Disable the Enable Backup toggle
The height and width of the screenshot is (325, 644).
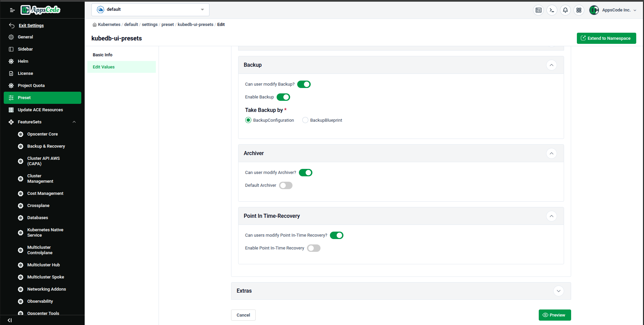point(283,97)
